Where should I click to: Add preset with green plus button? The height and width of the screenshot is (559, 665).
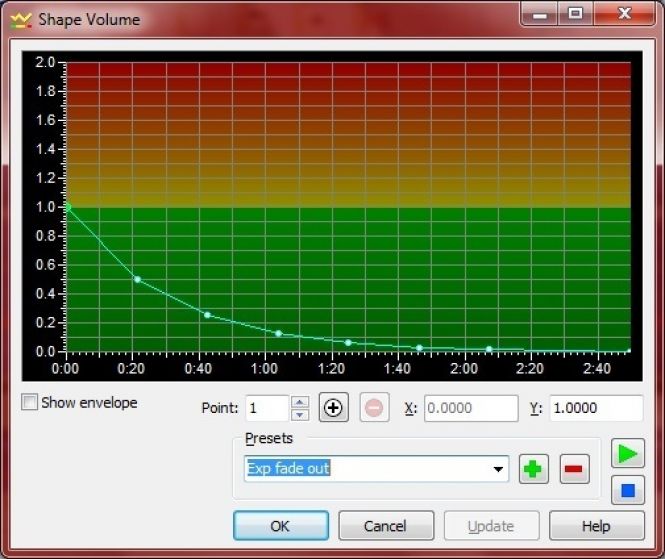[534, 469]
